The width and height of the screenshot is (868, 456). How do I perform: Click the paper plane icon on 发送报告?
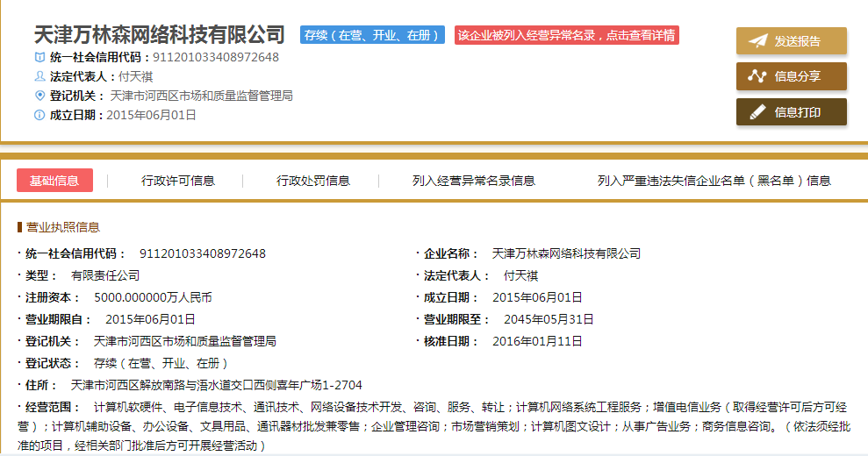pyautogui.click(x=757, y=41)
